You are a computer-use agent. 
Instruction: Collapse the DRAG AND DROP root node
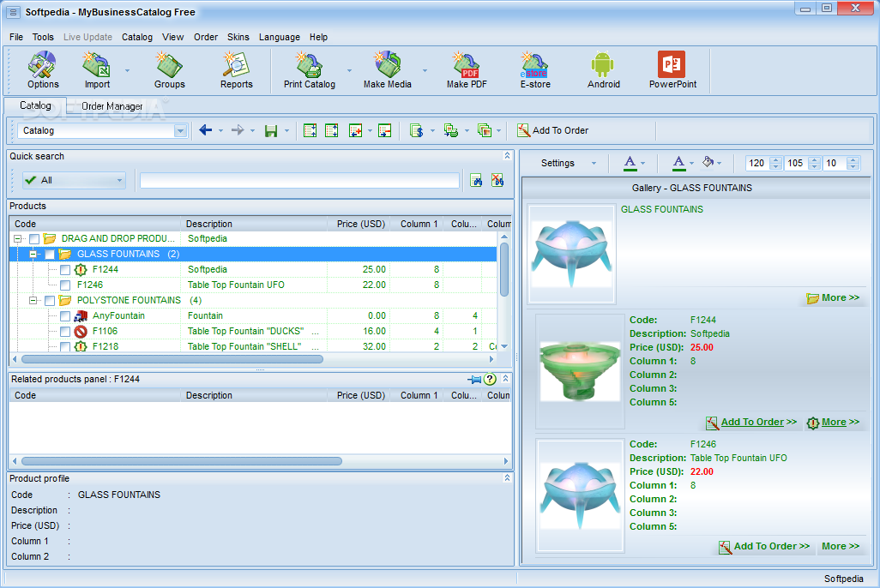point(17,238)
